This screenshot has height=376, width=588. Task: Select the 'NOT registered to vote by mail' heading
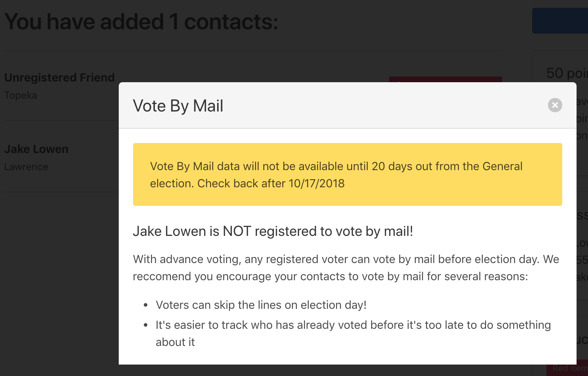(x=273, y=231)
